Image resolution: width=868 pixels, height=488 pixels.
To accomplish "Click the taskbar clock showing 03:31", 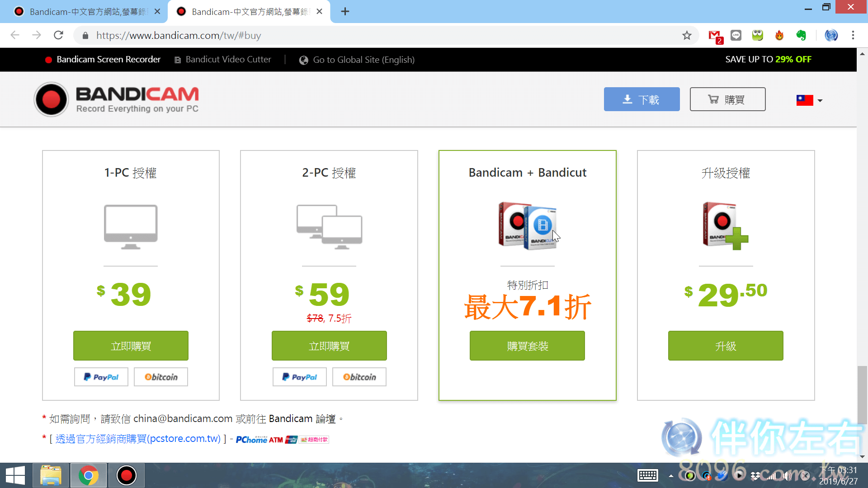I will coord(839,475).
